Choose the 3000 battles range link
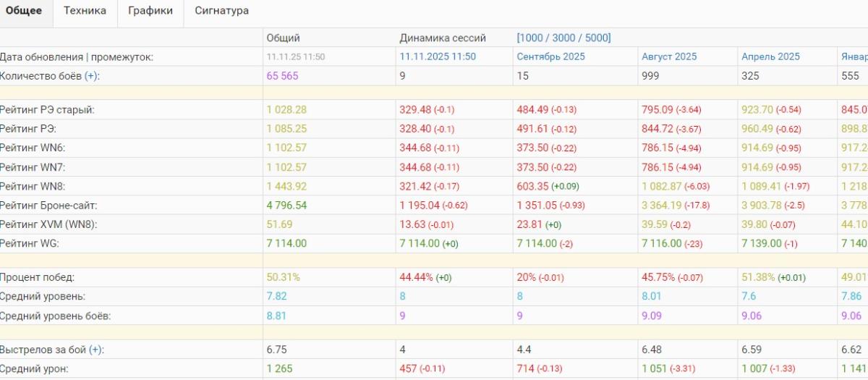 click(x=564, y=38)
